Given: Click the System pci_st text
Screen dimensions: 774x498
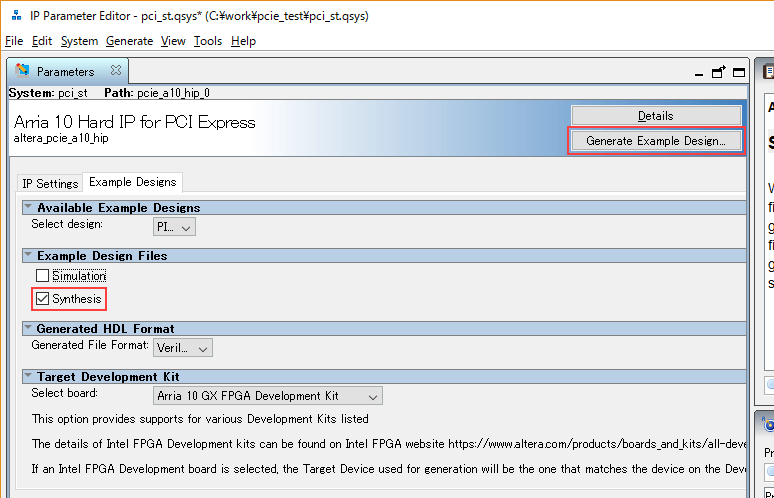Looking at the screenshot, I should point(48,93).
